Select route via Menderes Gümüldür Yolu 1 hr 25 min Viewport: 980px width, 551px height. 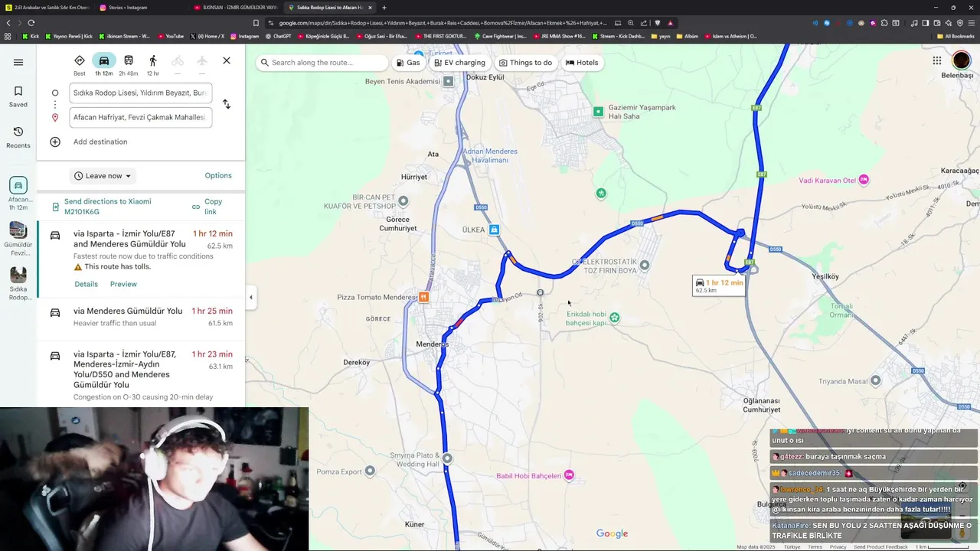click(x=141, y=317)
